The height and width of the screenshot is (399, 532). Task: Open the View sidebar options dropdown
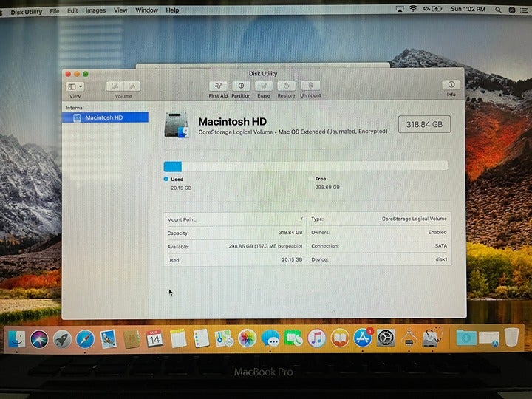point(75,86)
